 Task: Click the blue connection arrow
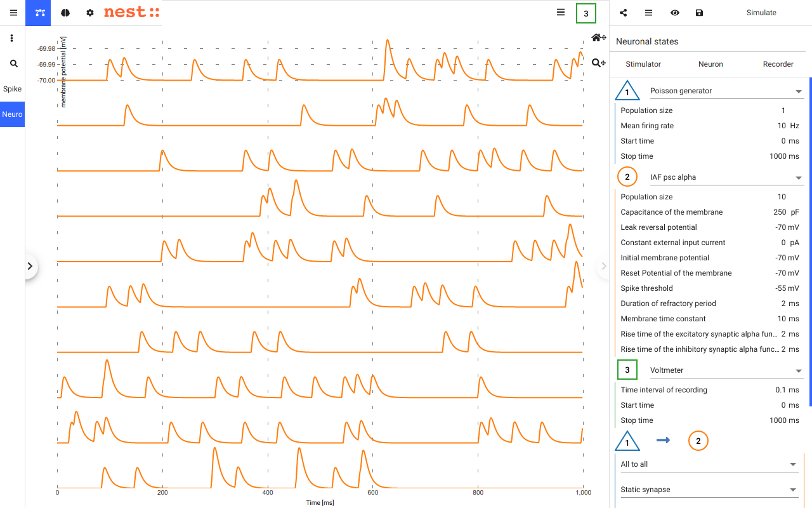tap(663, 440)
